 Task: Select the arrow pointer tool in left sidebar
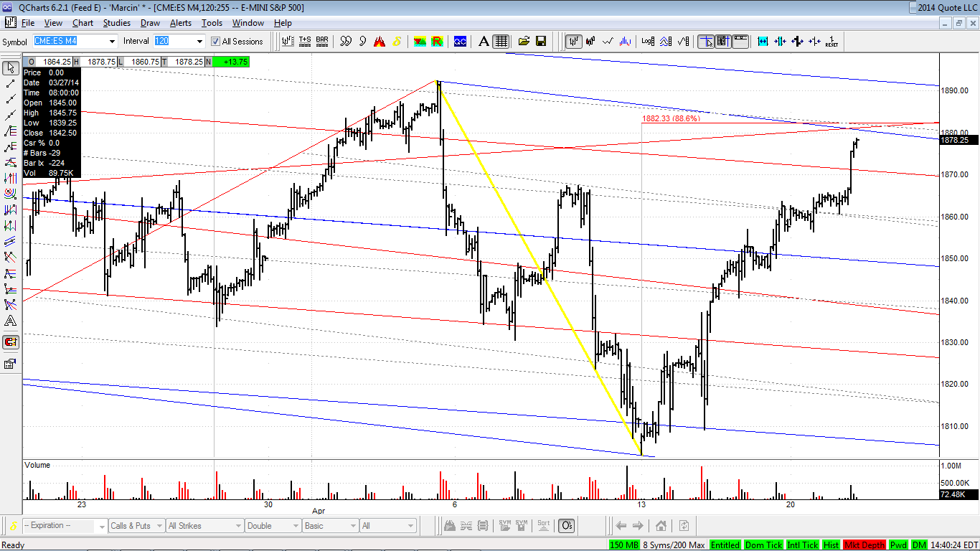point(11,68)
